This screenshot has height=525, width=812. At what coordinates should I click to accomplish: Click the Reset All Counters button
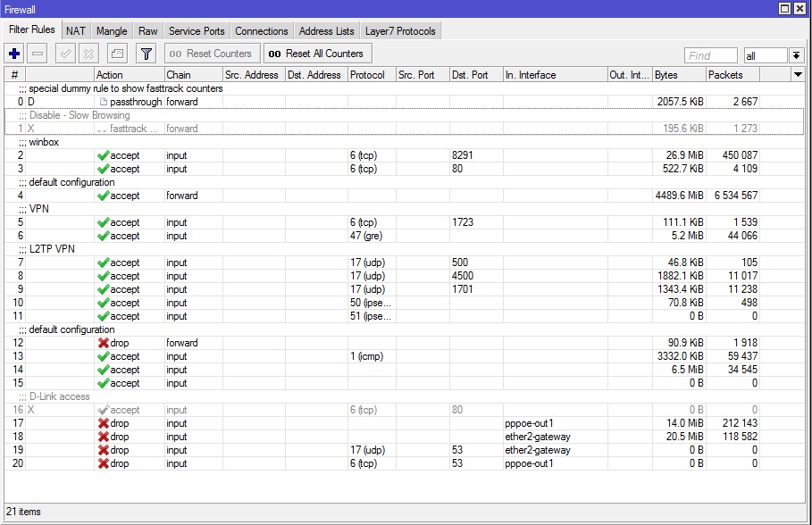click(x=317, y=54)
